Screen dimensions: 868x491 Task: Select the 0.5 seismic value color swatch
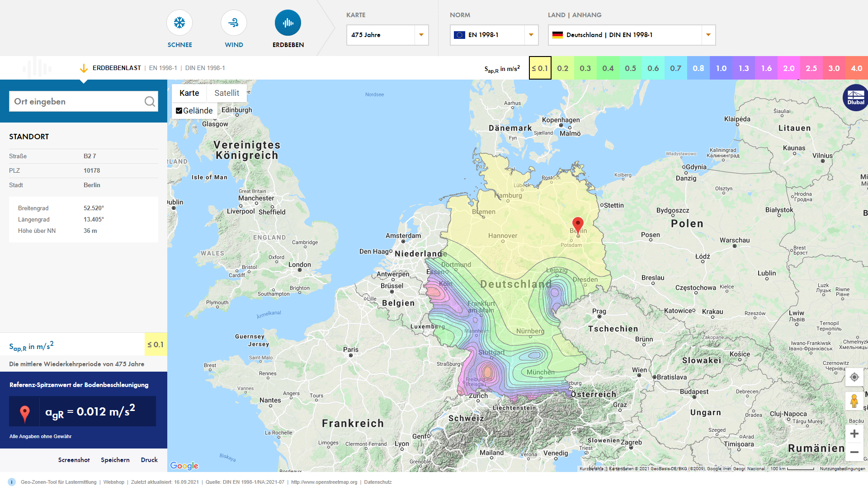click(630, 67)
